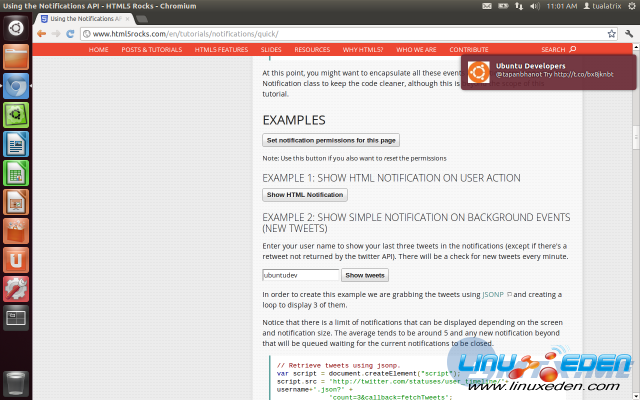
Task: Click the search magnifier icon in site header
Action: (573, 49)
